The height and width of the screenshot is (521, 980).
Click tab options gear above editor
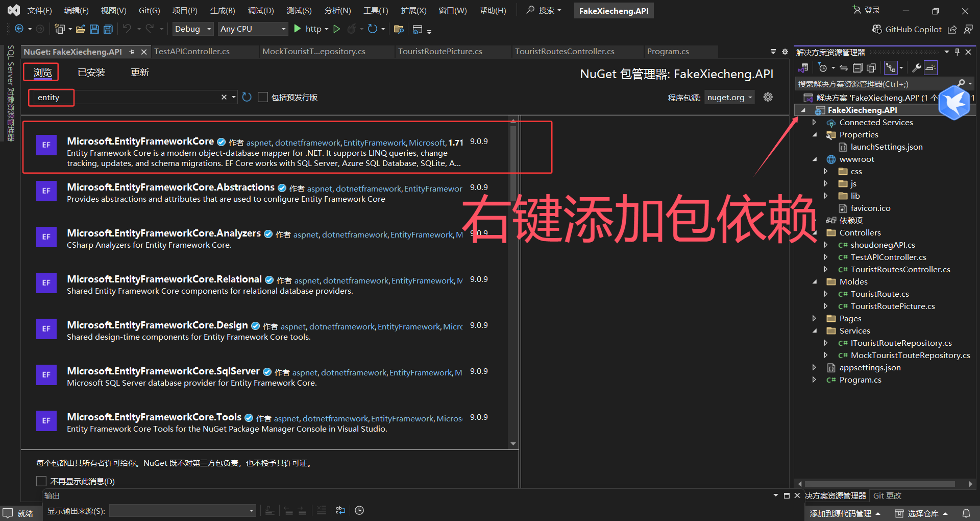785,52
